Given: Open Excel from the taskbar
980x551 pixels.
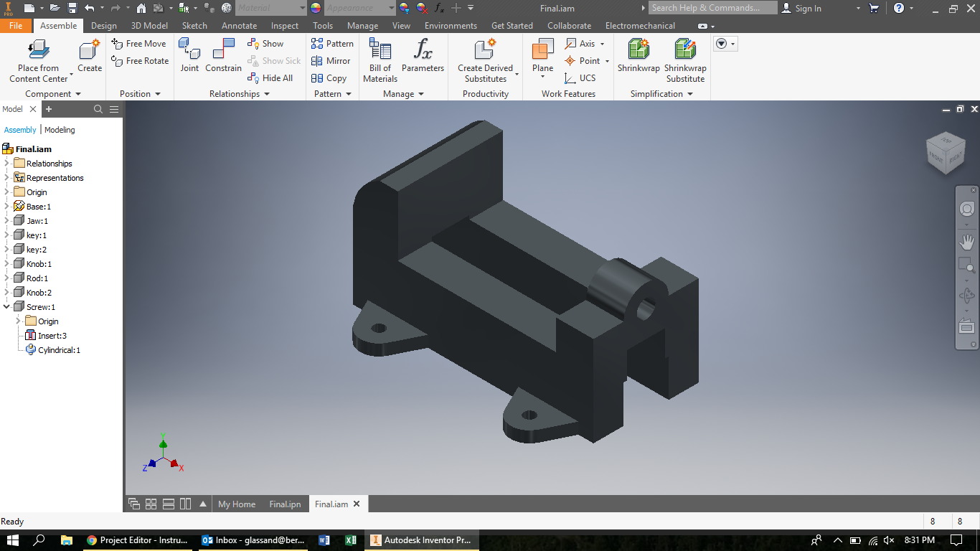Looking at the screenshot, I should coord(351,540).
